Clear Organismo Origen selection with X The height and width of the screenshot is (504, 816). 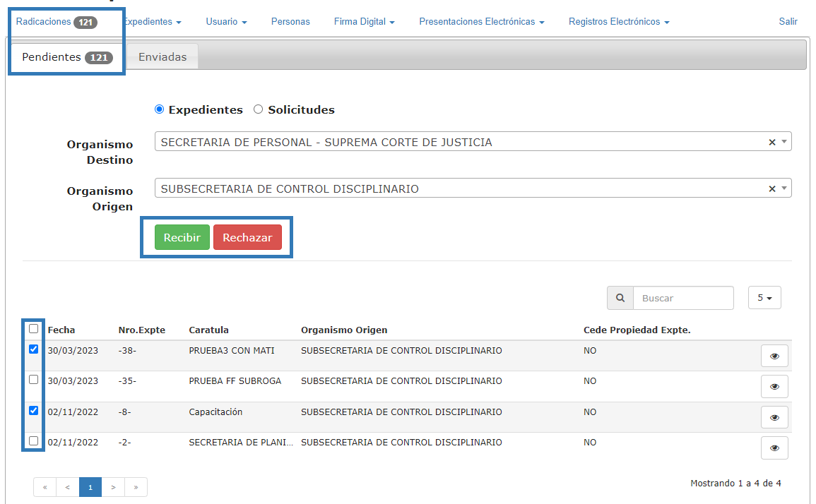pos(772,189)
